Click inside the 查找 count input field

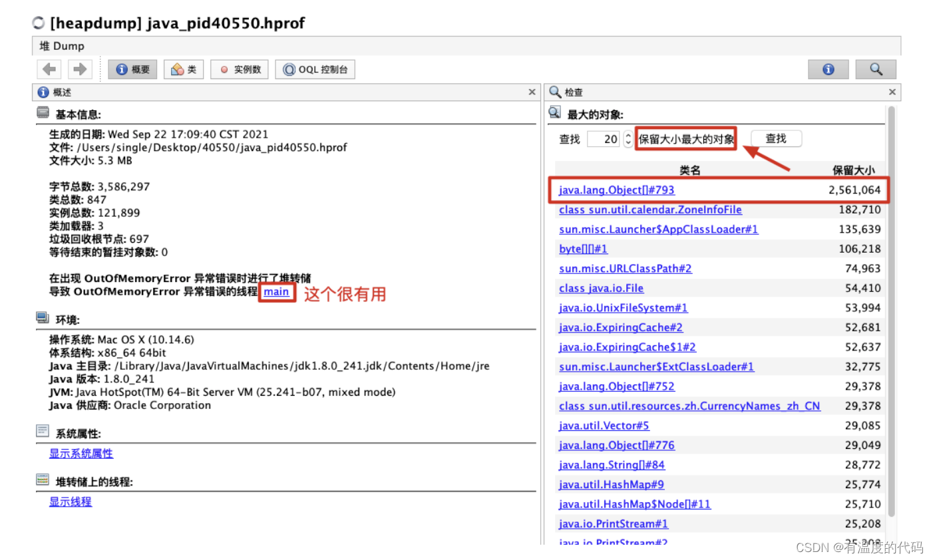click(x=604, y=138)
